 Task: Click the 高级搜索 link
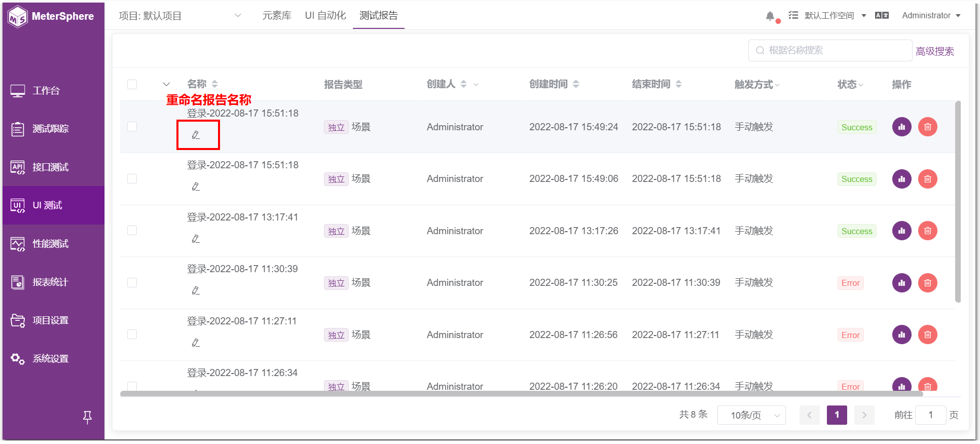point(935,51)
